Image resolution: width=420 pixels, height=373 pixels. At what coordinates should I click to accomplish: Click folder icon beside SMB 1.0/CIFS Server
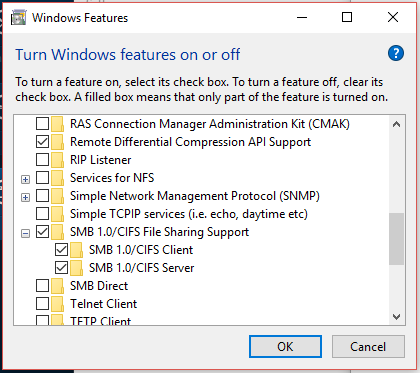(x=76, y=268)
